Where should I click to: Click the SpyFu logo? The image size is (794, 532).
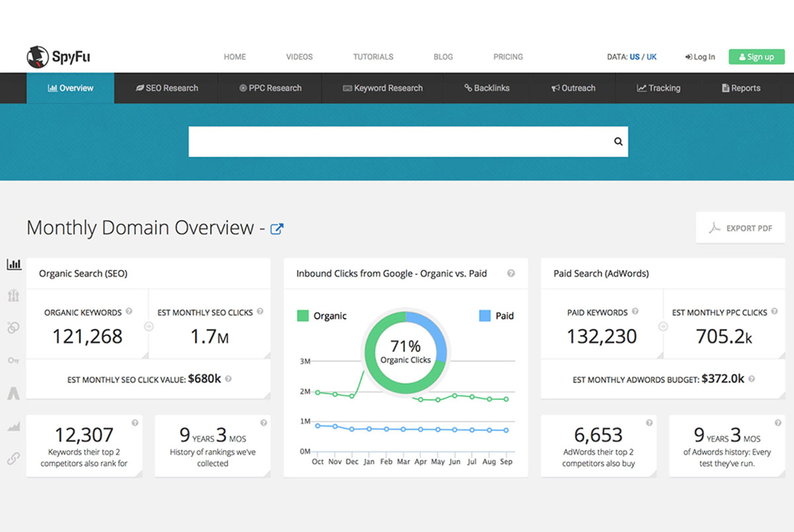[x=58, y=57]
